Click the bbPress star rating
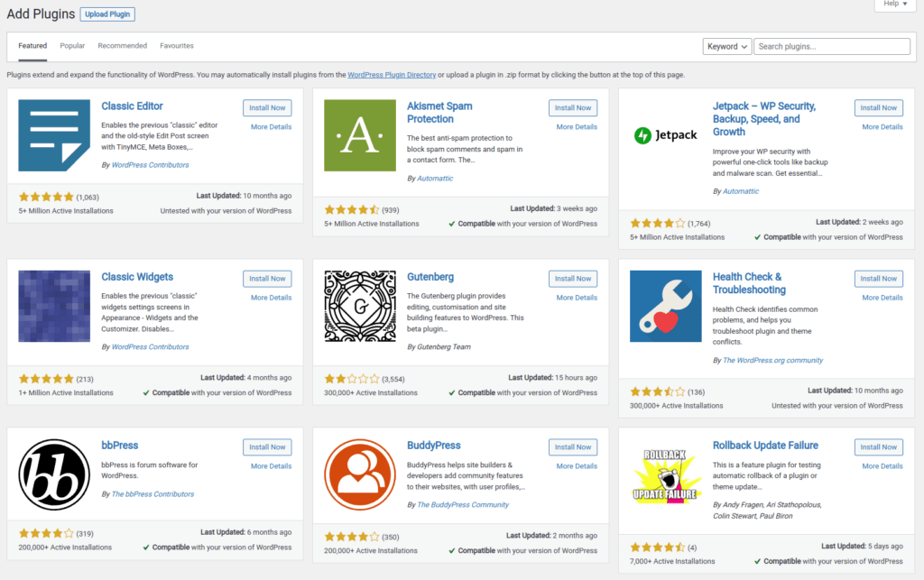 [46, 533]
